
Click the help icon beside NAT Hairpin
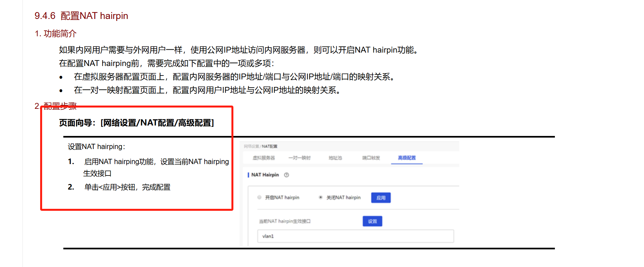286,175
